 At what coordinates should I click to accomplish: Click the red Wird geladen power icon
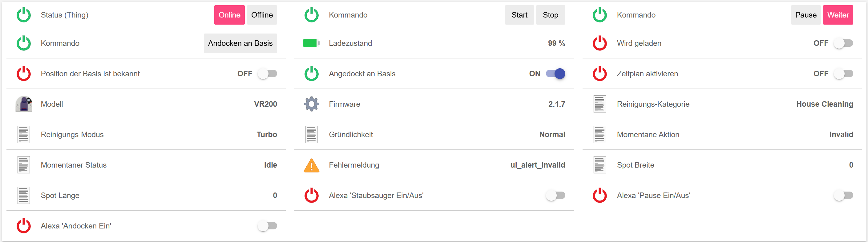pos(600,43)
